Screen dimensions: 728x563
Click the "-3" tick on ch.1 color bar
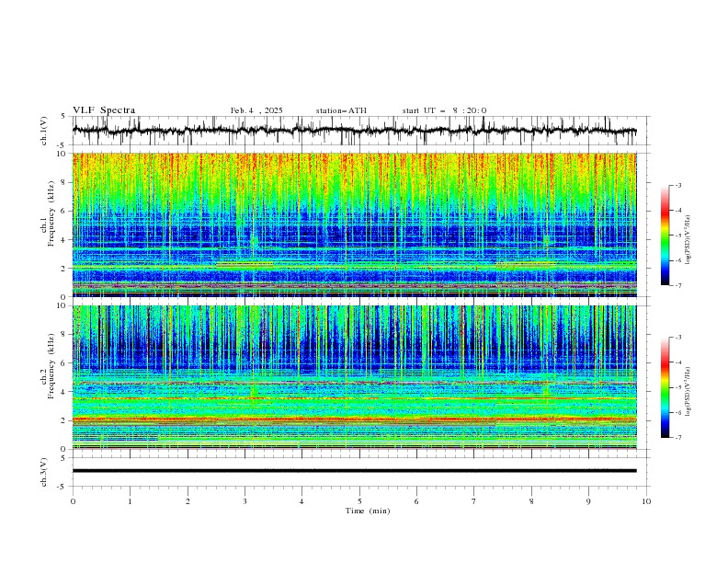coord(677,185)
